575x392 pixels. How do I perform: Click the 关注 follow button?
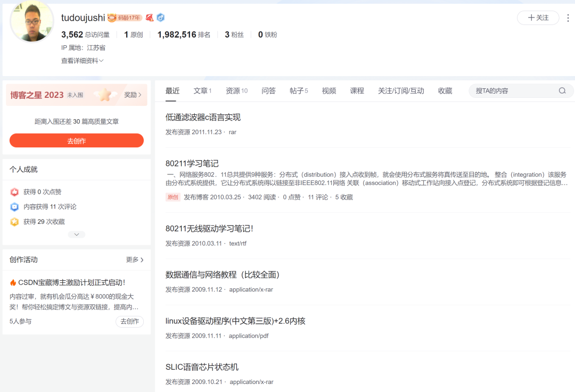point(538,18)
